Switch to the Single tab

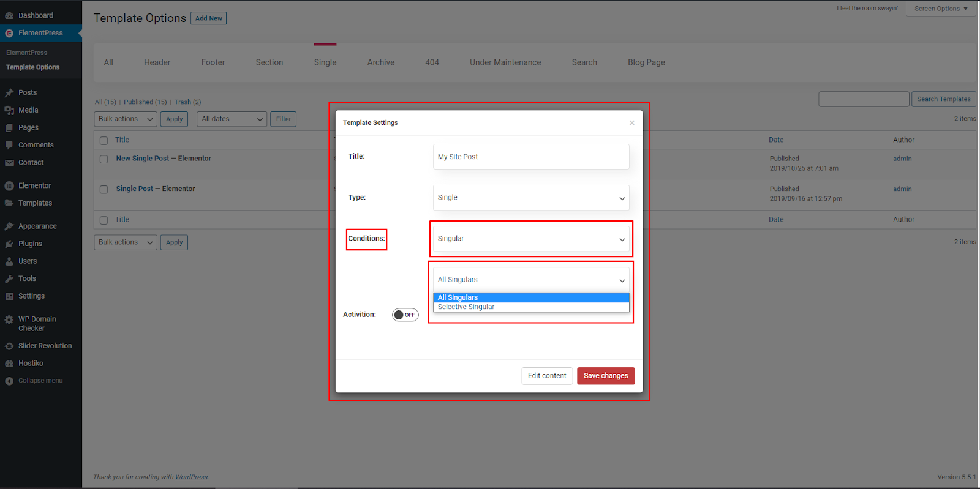click(x=325, y=62)
